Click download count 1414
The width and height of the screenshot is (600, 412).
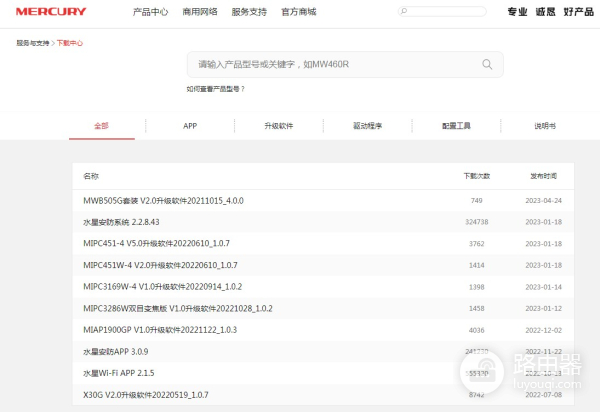coord(477,265)
